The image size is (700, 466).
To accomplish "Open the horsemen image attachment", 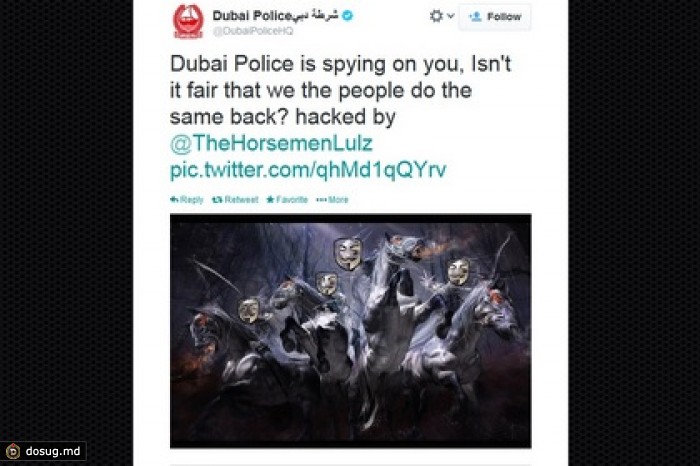I will tap(350, 331).
